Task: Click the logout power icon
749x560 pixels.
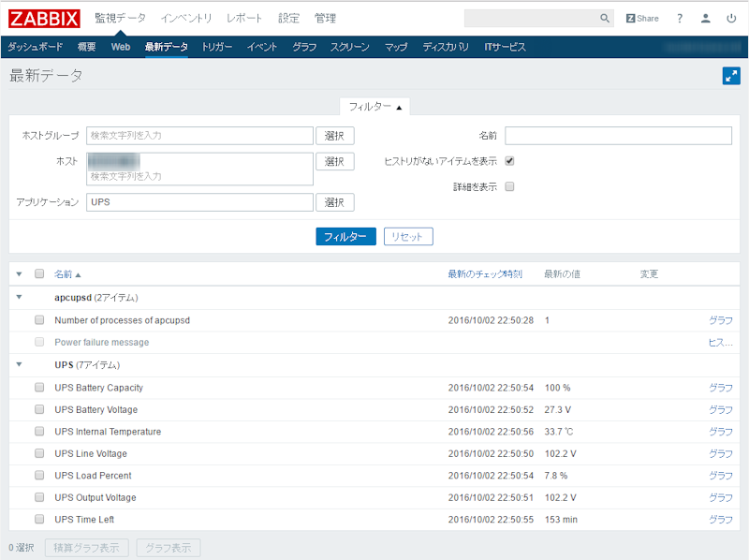Action: pyautogui.click(x=731, y=17)
